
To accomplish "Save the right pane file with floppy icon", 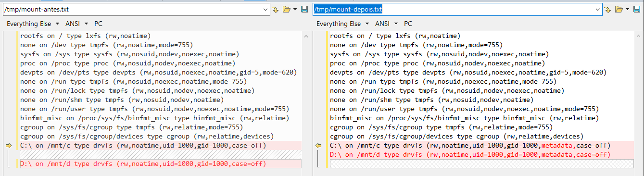I will click(637, 9).
